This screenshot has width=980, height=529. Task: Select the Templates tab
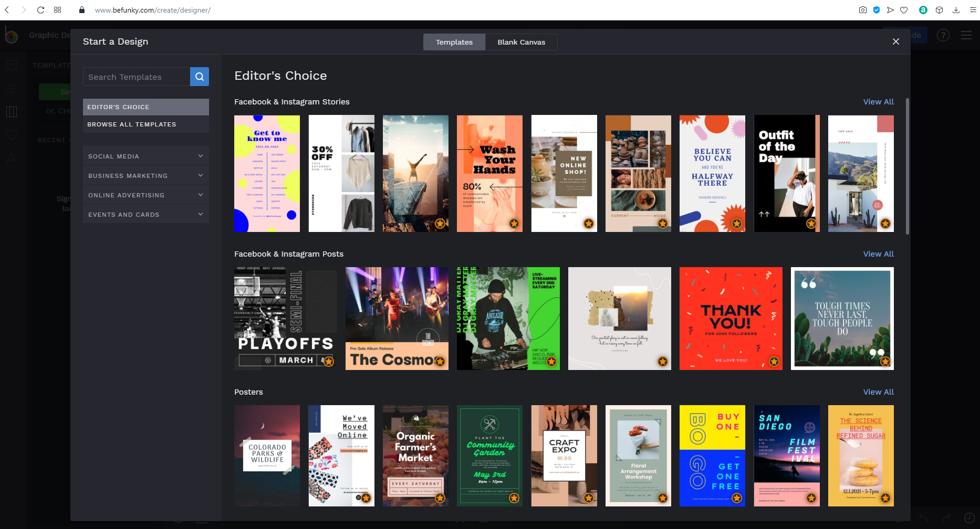pos(454,42)
